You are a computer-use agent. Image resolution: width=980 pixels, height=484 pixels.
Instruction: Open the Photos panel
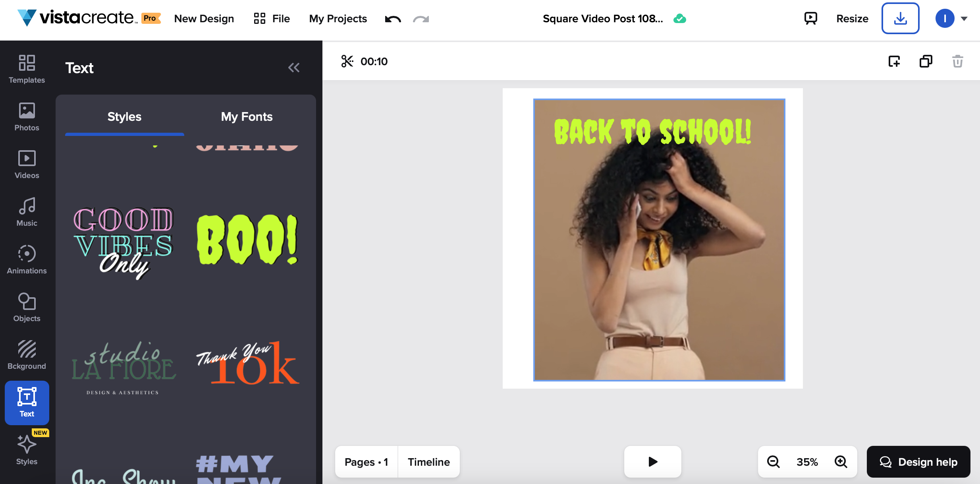[x=27, y=117]
